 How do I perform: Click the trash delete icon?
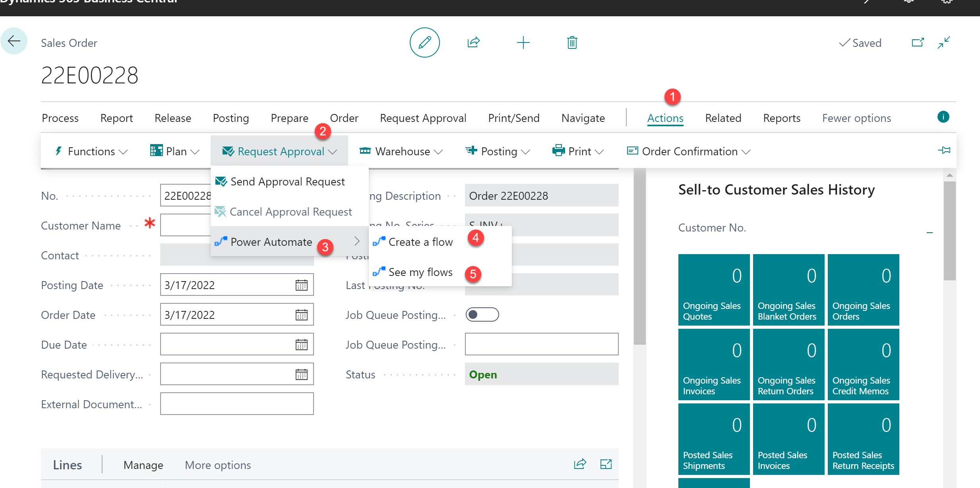572,42
